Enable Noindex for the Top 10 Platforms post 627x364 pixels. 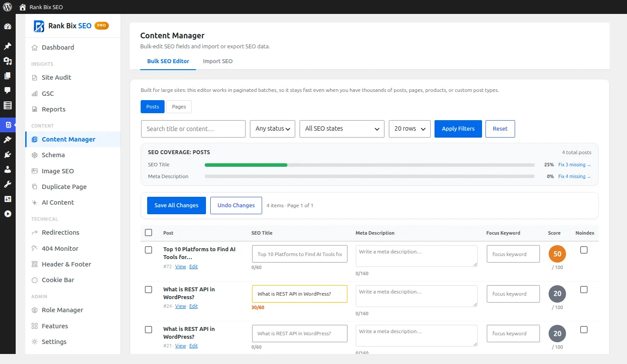(x=584, y=250)
